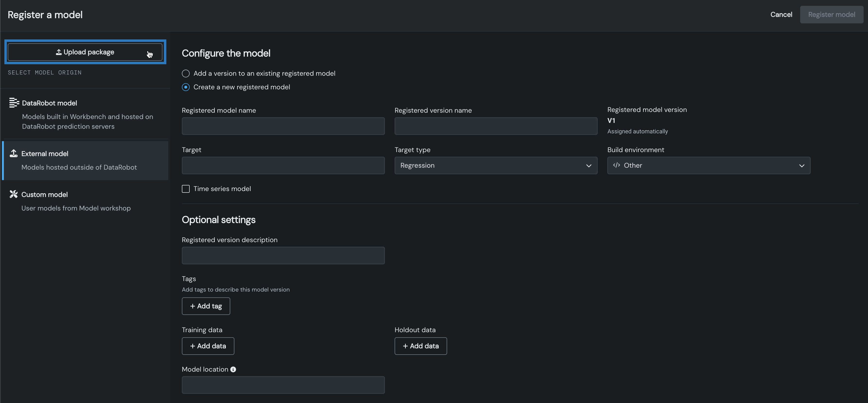The width and height of the screenshot is (868, 403).
Task: Click the Registered model name field
Action: [283, 126]
